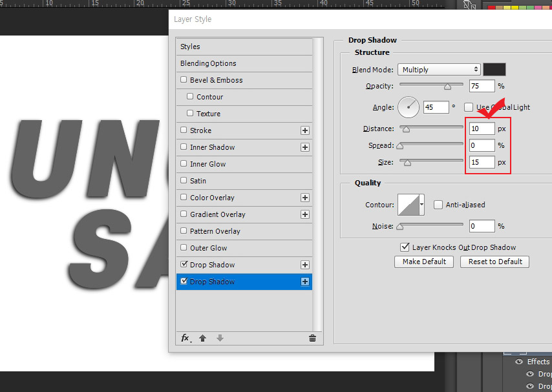Screen dimensions: 552x392
Task: Enable the Texture checkbox
Action: point(190,113)
